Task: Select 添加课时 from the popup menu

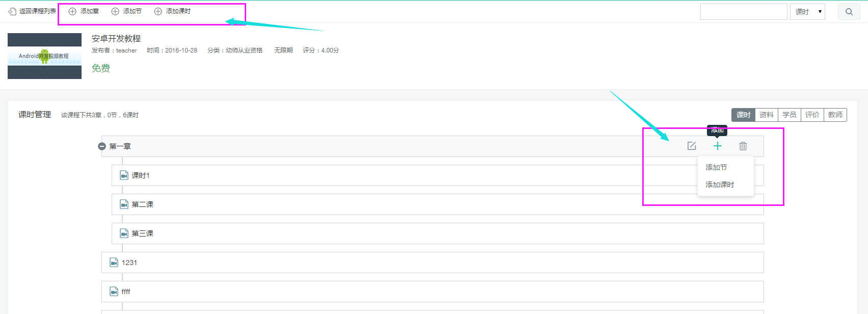Action: coord(720,185)
